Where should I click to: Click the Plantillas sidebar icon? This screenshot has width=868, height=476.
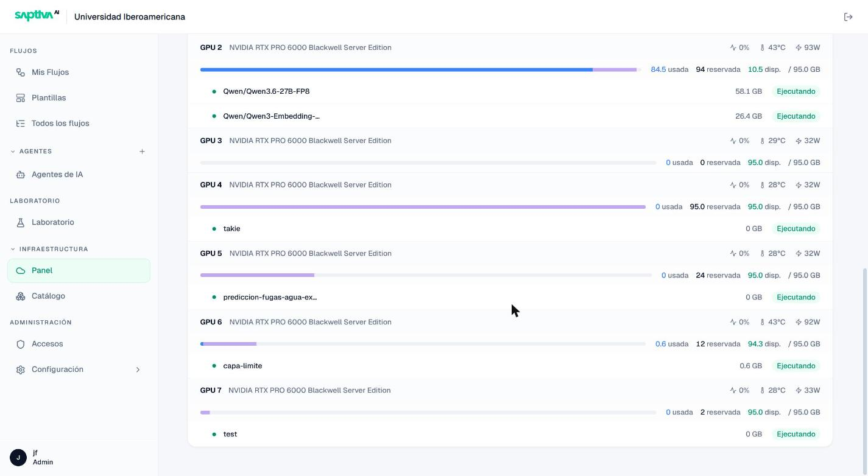21,98
